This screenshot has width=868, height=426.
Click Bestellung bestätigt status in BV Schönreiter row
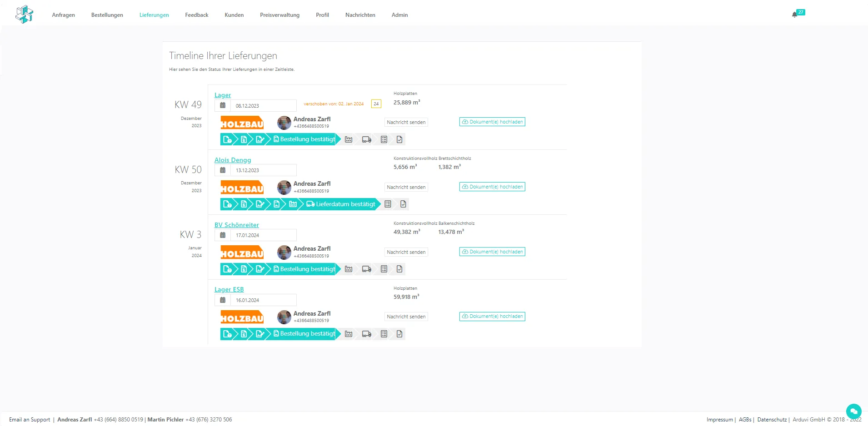304,269
